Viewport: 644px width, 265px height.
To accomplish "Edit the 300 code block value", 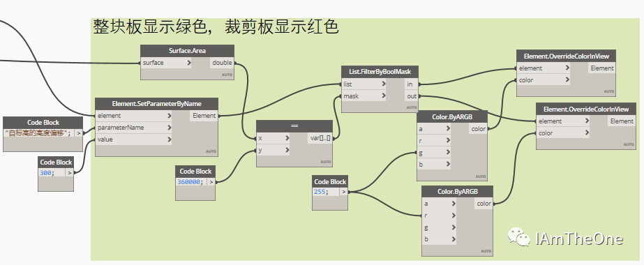I will point(47,173).
